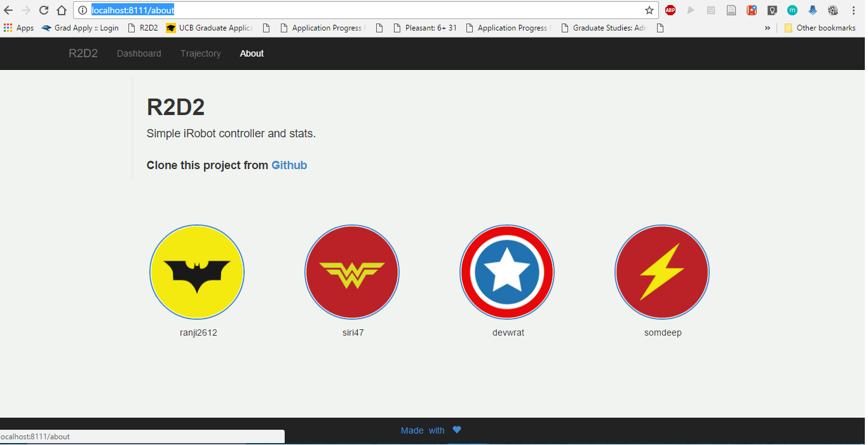Click the browser forward arrow
868x445 pixels.
tap(26, 10)
